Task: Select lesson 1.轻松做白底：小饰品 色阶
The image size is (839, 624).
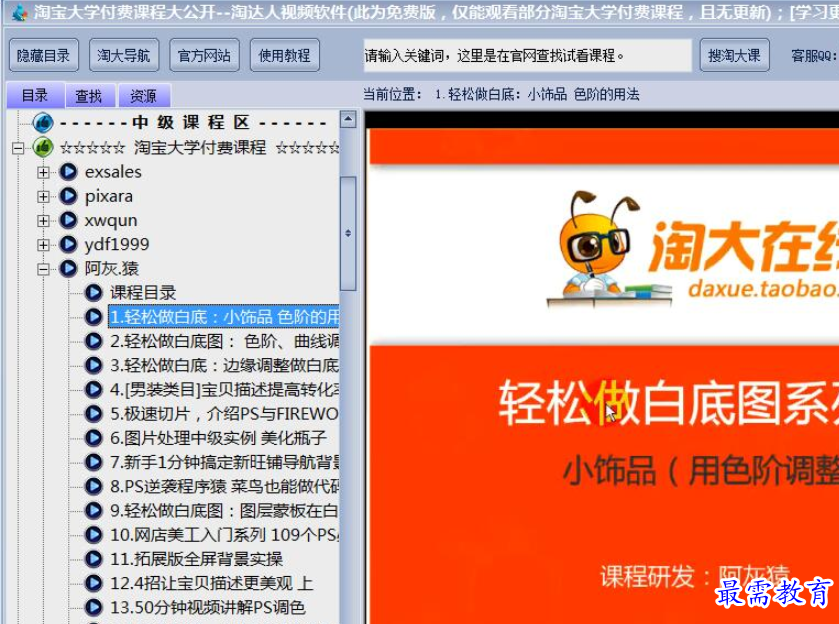Action: (x=224, y=317)
